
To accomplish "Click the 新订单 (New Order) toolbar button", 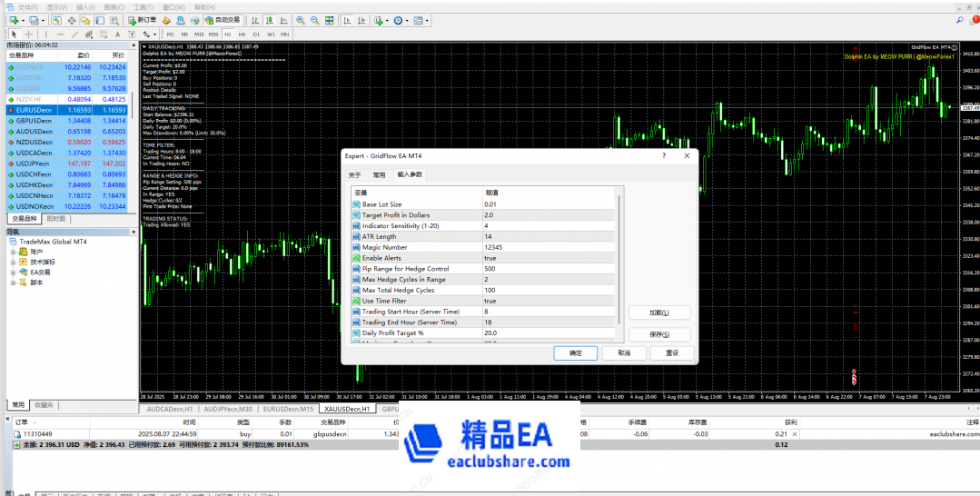I will coord(143,20).
